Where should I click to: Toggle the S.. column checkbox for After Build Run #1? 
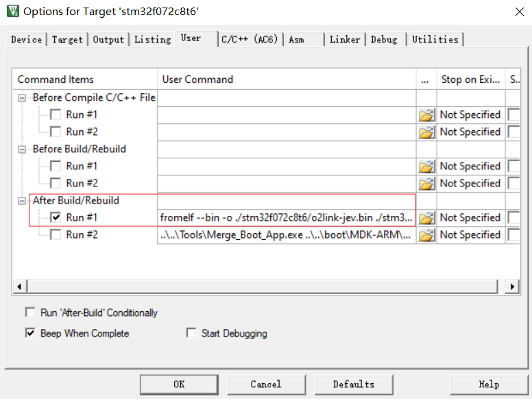(513, 217)
